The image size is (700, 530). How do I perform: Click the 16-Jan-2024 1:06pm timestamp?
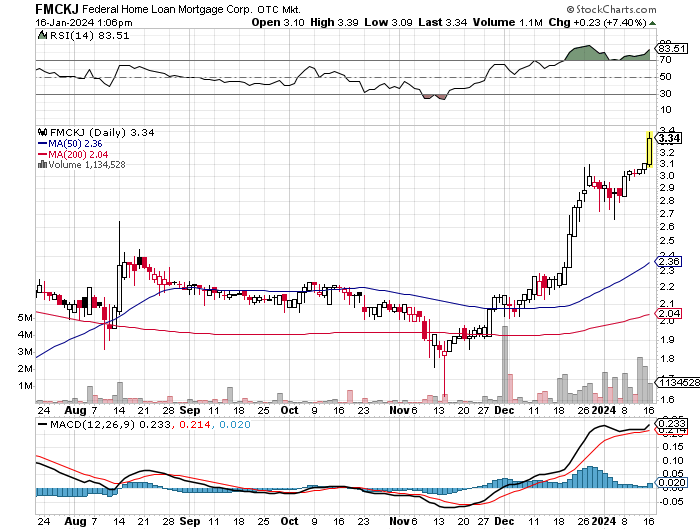(x=84, y=22)
